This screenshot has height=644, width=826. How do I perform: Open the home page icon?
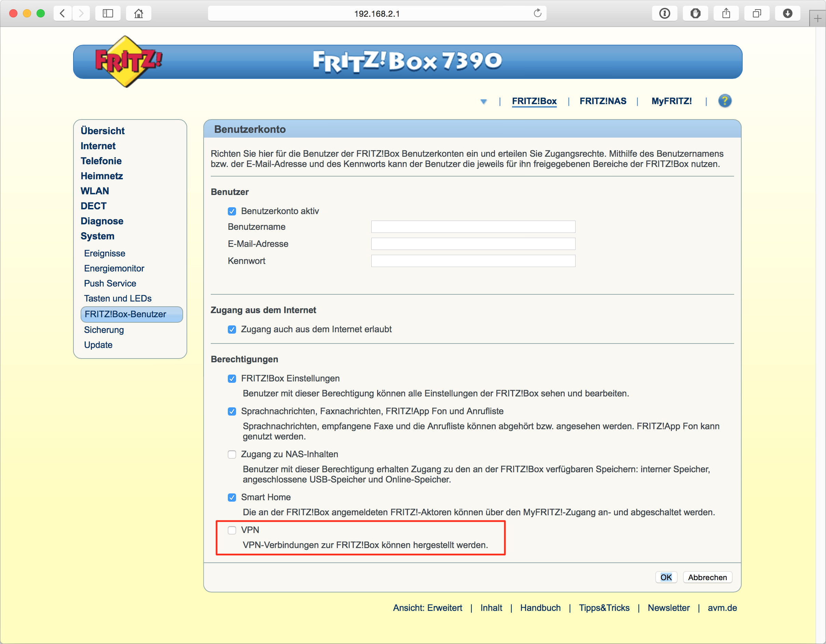click(x=138, y=14)
